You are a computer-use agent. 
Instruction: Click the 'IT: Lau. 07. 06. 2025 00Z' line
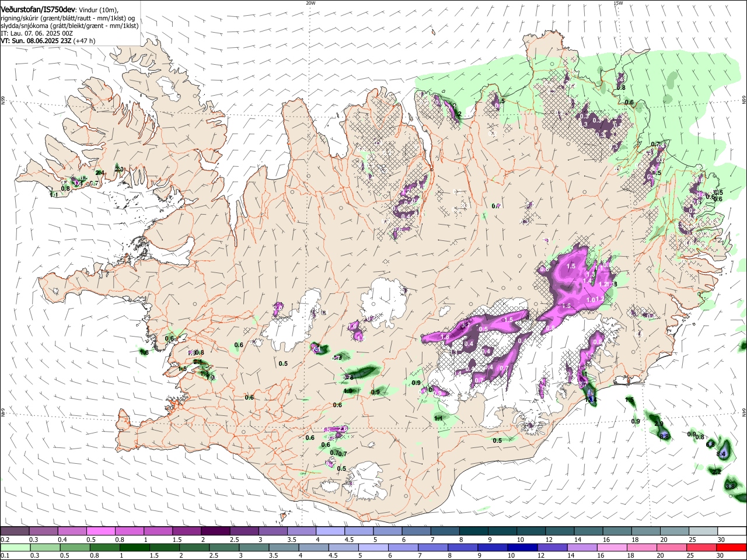pyautogui.click(x=37, y=33)
